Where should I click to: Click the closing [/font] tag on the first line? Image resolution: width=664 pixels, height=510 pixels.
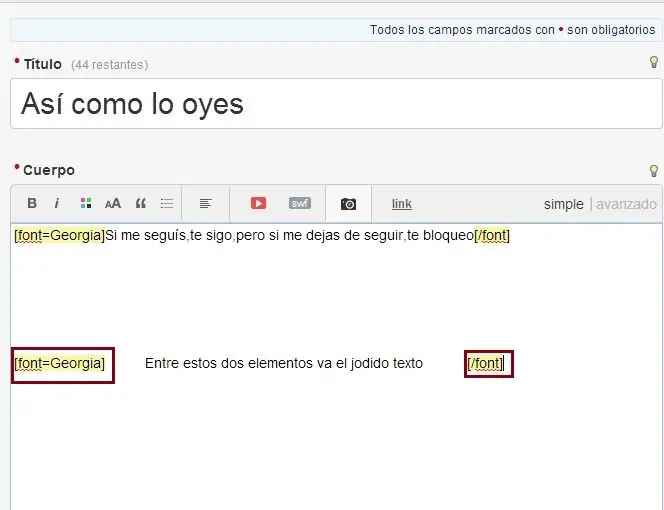[492, 235]
